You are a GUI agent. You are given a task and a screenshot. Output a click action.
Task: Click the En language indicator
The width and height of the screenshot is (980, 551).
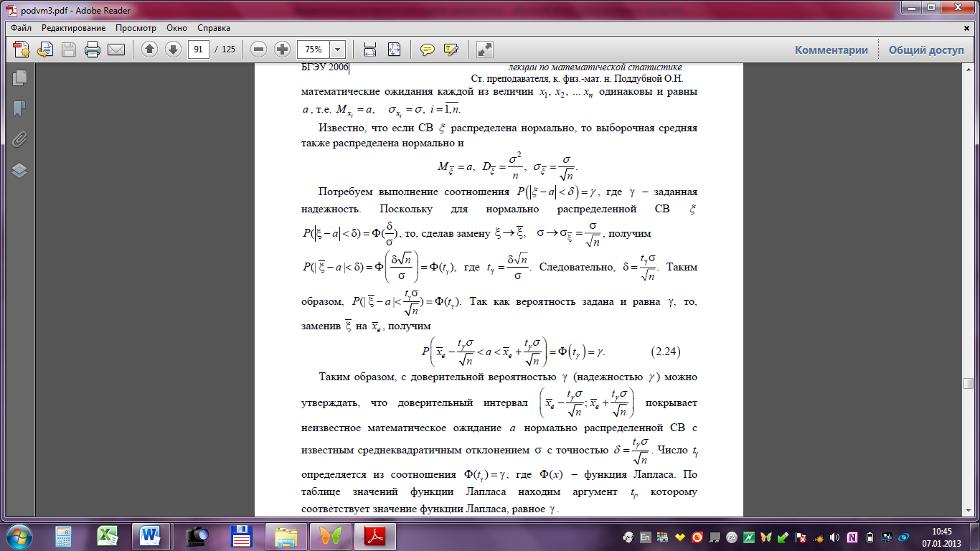pyautogui.click(x=646, y=537)
